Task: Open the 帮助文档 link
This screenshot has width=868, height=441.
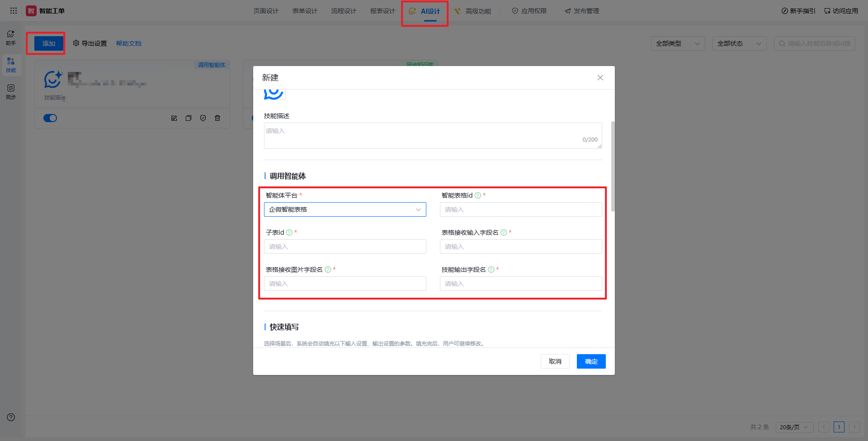Action: click(129, 43)
